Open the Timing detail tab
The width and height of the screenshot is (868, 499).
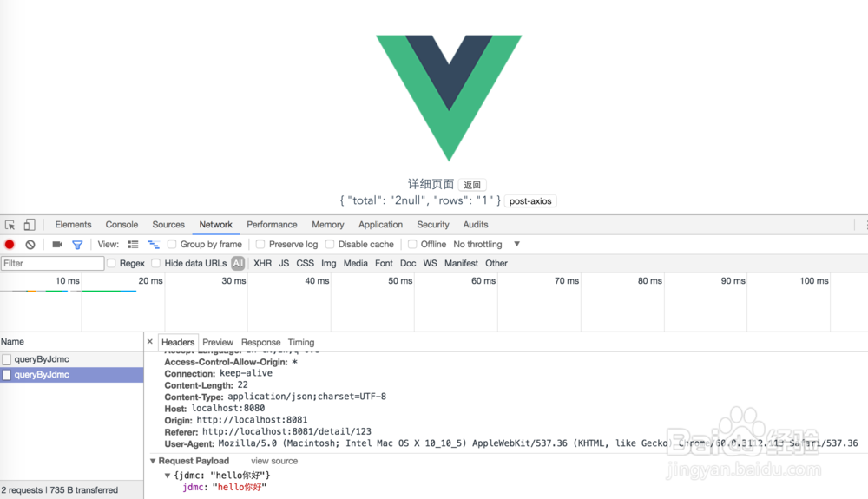(x=301, y=343)
